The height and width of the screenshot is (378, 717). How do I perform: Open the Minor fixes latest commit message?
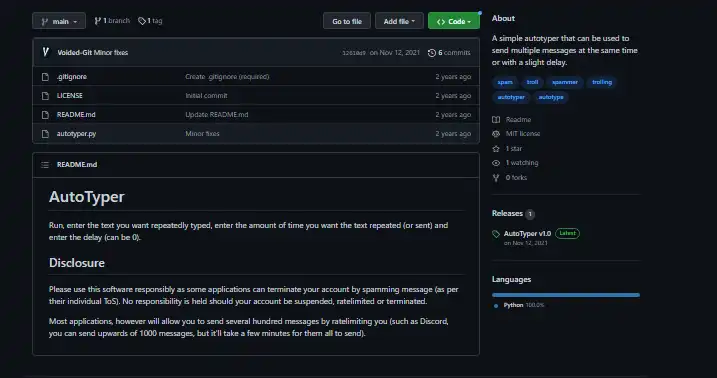pyautogui.click(x=111, y=53)
